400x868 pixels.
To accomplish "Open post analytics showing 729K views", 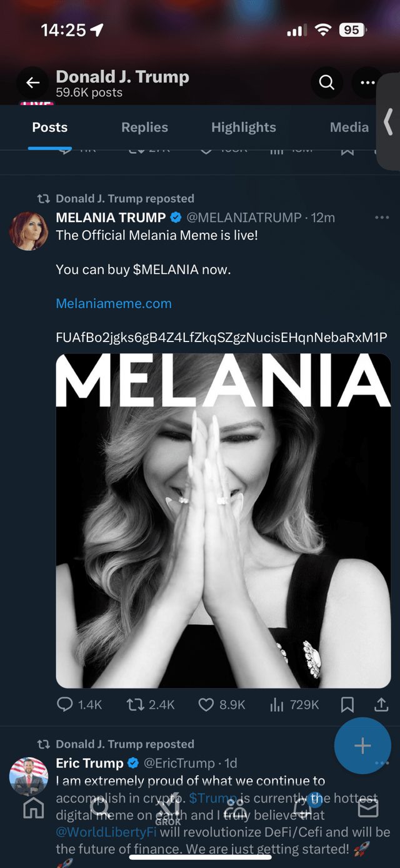I will (277, 704).
